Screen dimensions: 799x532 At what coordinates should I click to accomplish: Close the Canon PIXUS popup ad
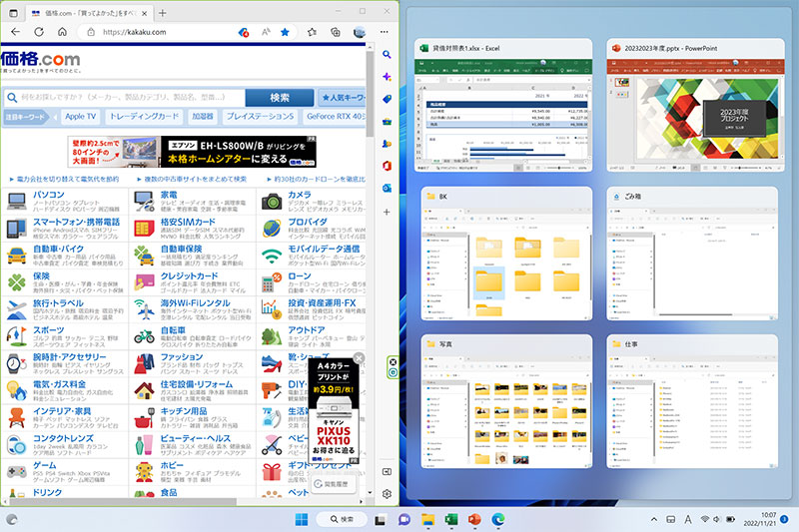[x=359, y=358]
